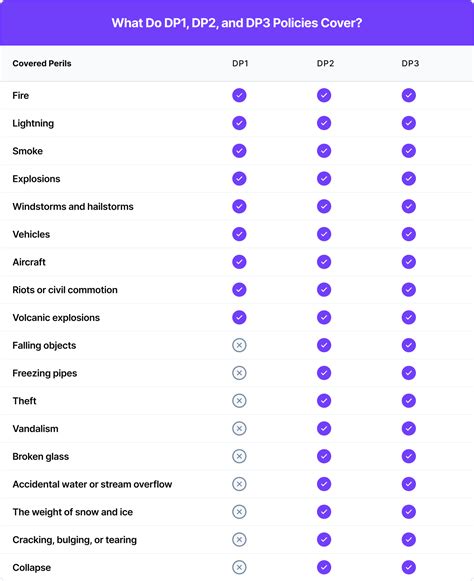Image resolution: width=474 pixels, height=581 pixels.
Task: Select the DP3 column header
Action: pyautogui.click(x=410, y=63)
